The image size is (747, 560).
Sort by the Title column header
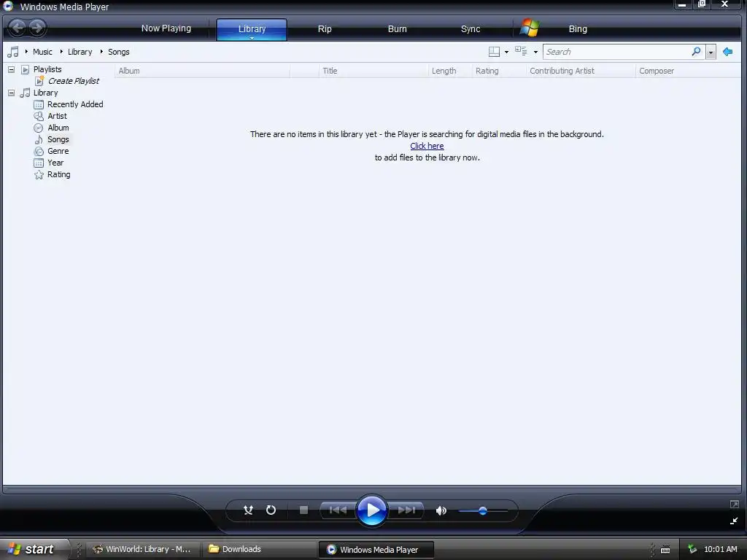373,71
